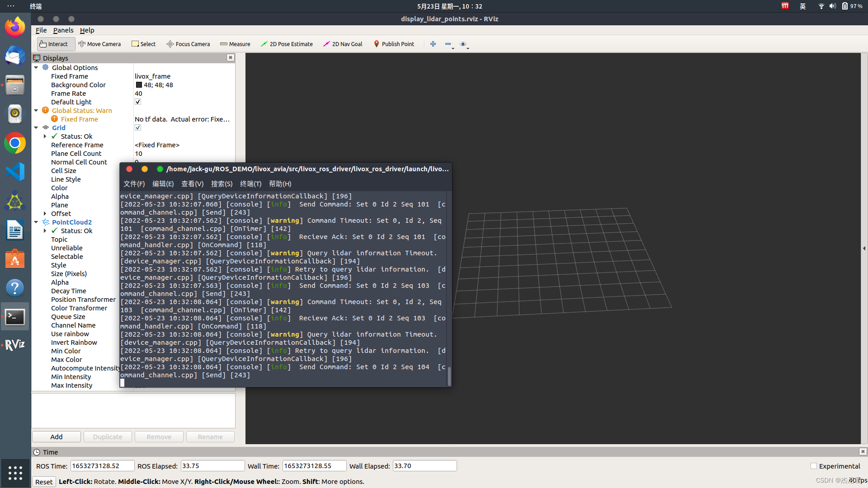This screenshot has height=488, width=868.
Task: Use the Measure tool
Action: [x=235, y=44]
